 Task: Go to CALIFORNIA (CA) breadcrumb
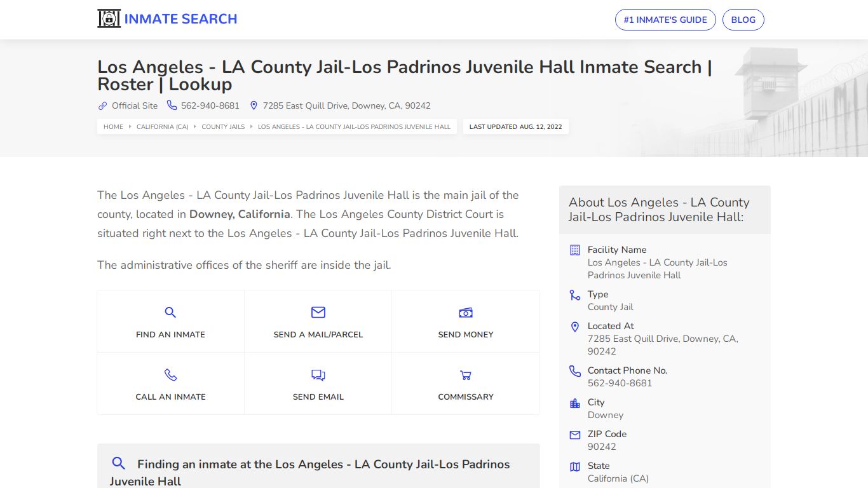[x=163, y=126]
